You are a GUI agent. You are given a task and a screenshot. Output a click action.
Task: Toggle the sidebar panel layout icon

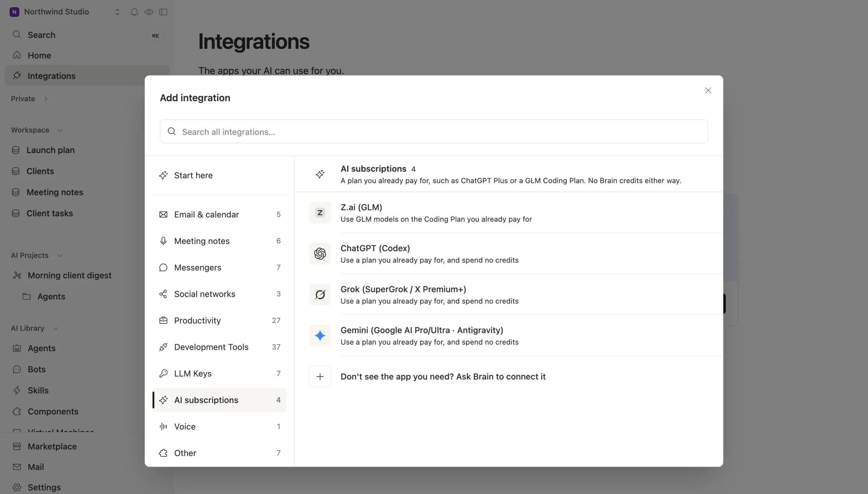tap(163, 12)
